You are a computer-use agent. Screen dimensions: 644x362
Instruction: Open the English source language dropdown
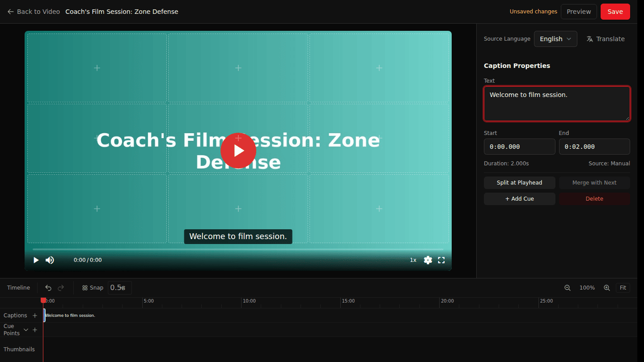555,39
